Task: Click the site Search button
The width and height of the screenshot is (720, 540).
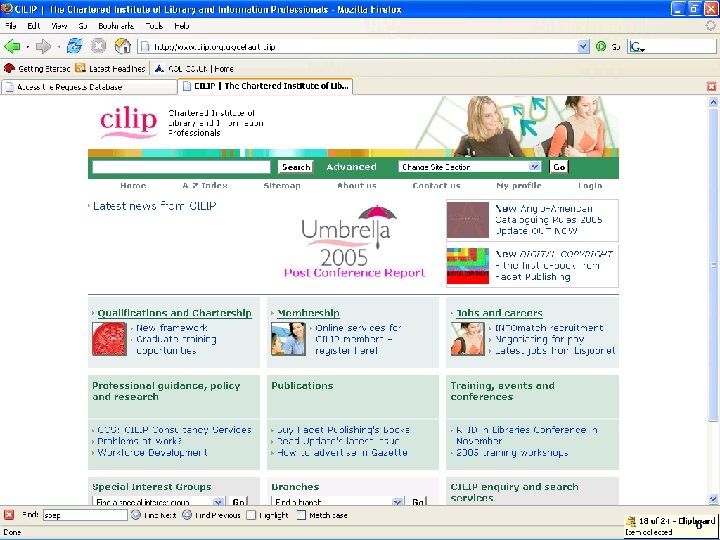Action: pos(296,167)
